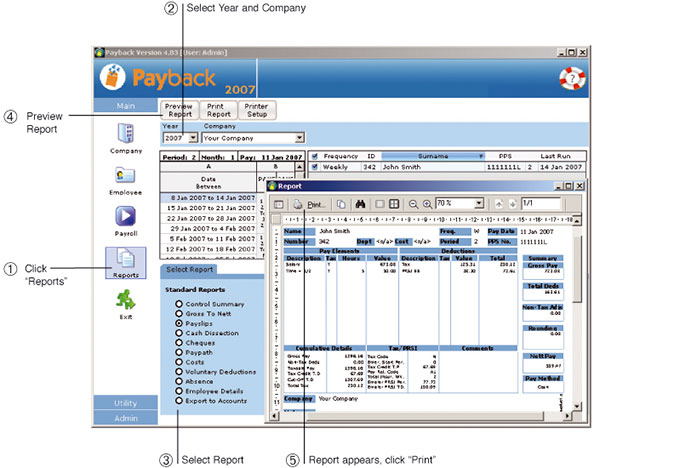Open the Payroll section icon
This screenshot has height=468, width=680.
125,217
